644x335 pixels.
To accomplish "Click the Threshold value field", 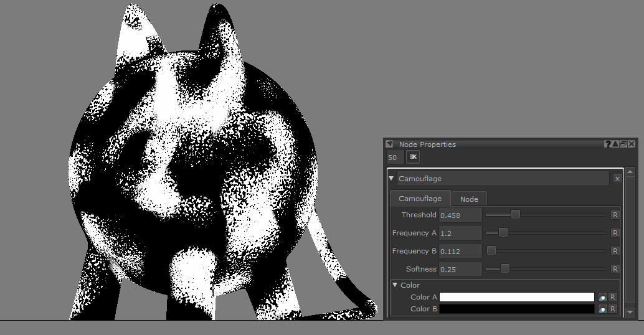I will click(460, 215).
